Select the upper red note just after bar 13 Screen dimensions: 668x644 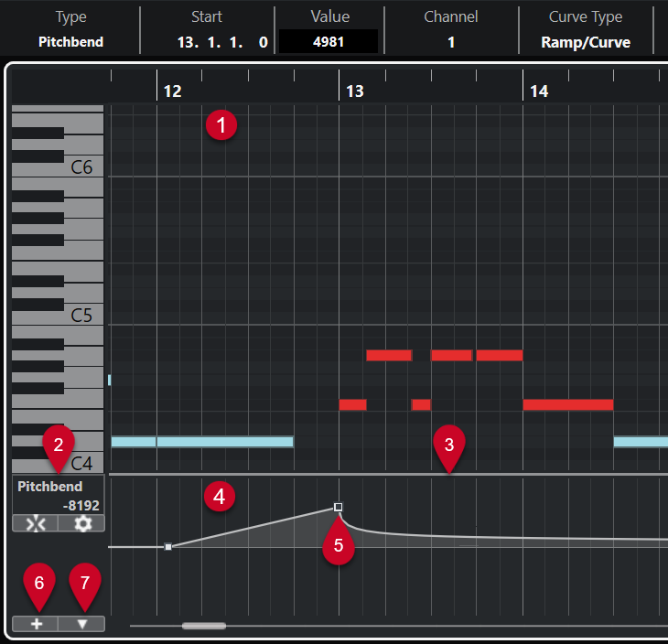tap(389, 355)
